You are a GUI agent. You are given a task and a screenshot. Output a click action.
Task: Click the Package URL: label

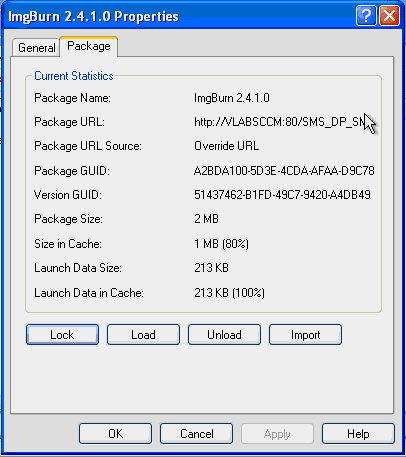[x=69, y=122]
